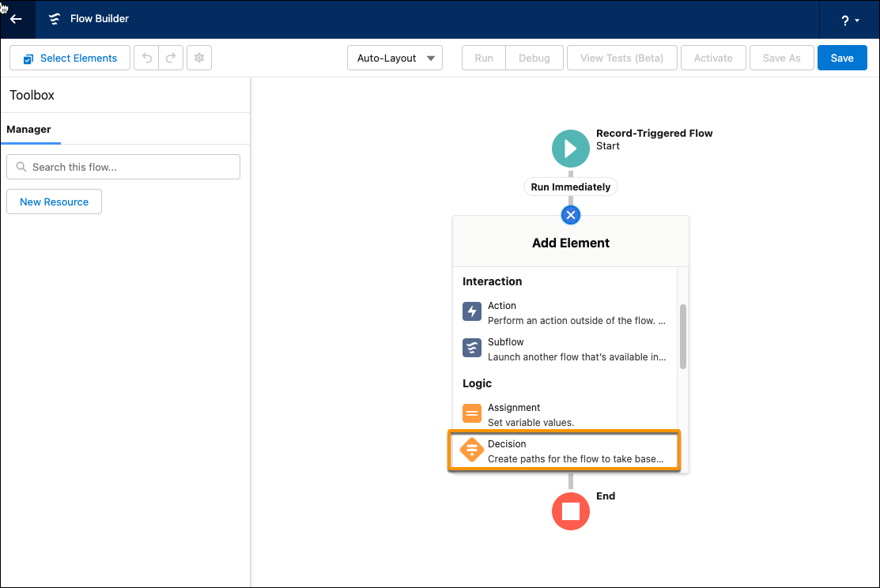
Task: Select Assignment element label
Action: [514, 407]
